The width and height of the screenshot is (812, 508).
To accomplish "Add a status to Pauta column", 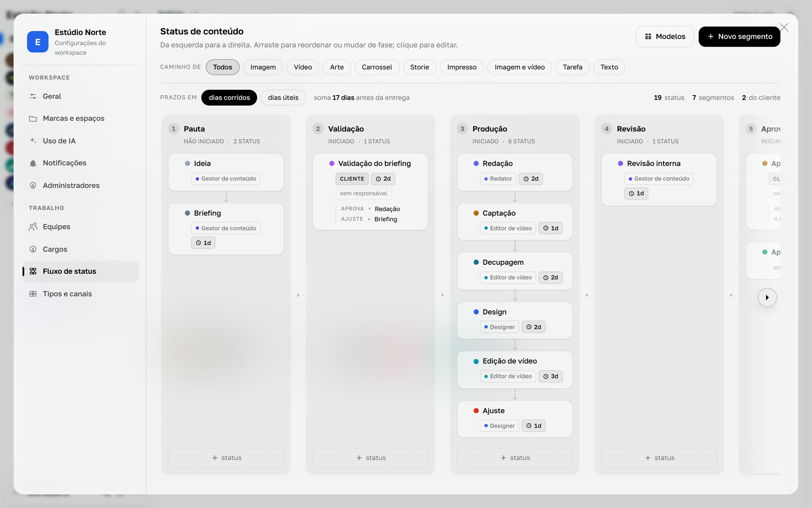I will (x=226, y=457).
